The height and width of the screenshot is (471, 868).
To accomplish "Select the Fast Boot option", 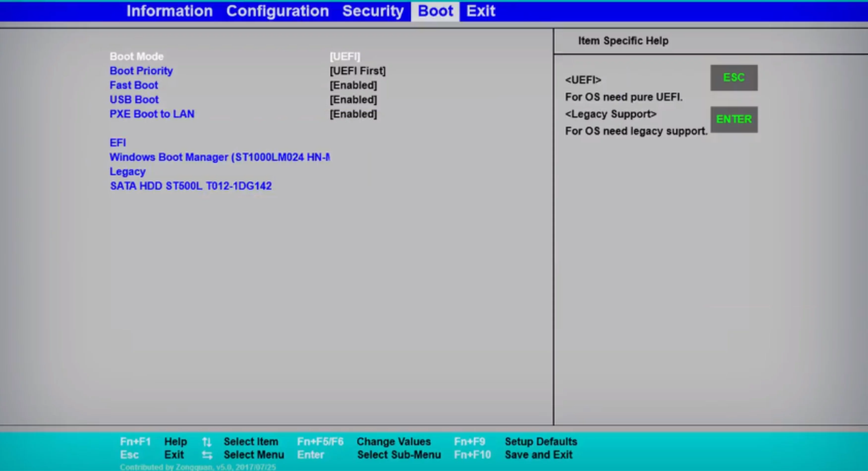I will click(134, 85).
